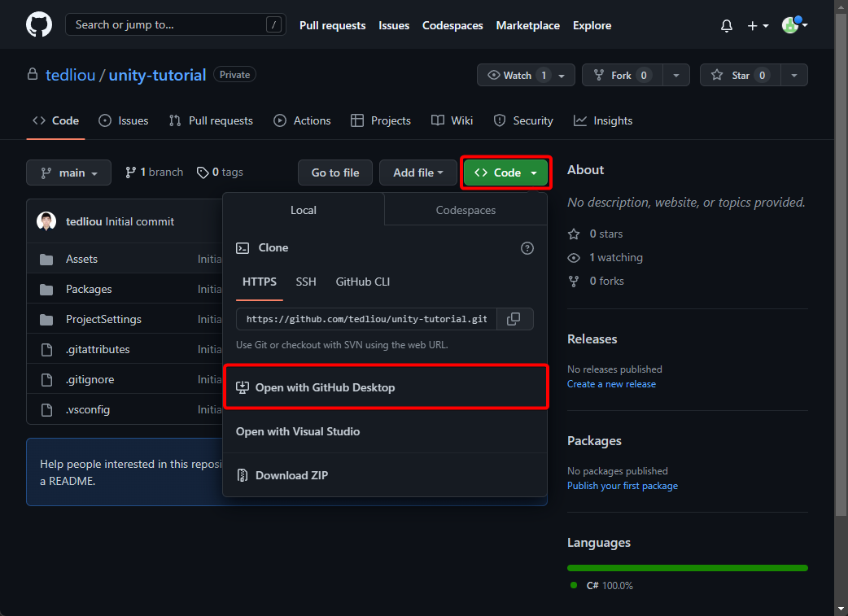Open the notifications bell

[x=726, y=25]
